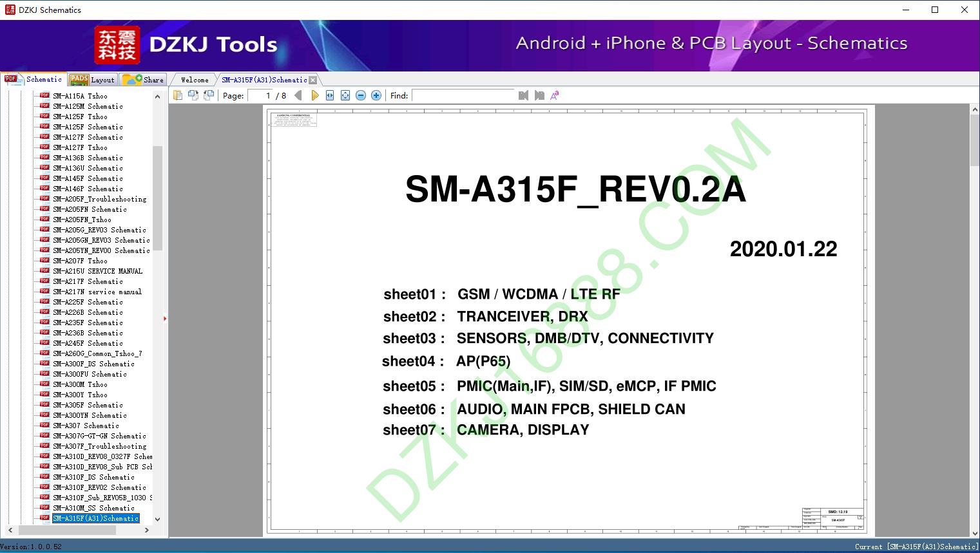Select SM-A310M_SS Schematic entry

[93, 508]
